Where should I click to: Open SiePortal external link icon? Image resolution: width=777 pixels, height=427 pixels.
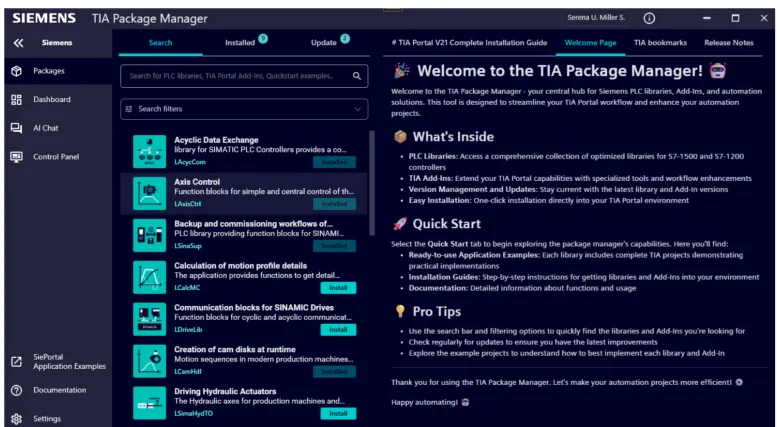click(16, 362)
